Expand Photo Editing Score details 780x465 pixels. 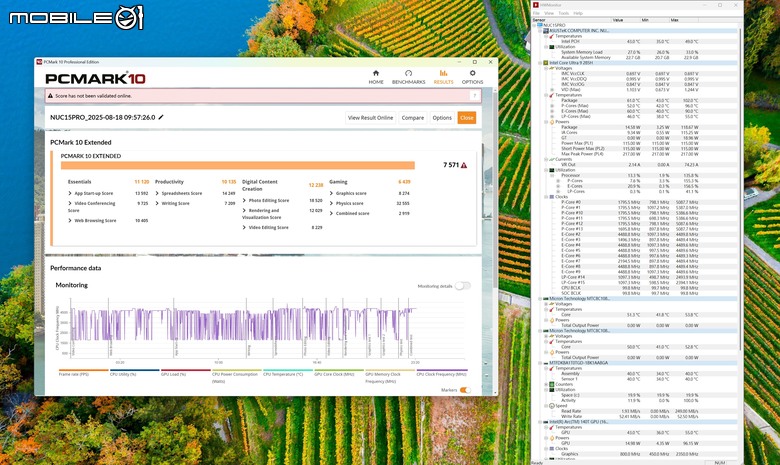[244, 200]
